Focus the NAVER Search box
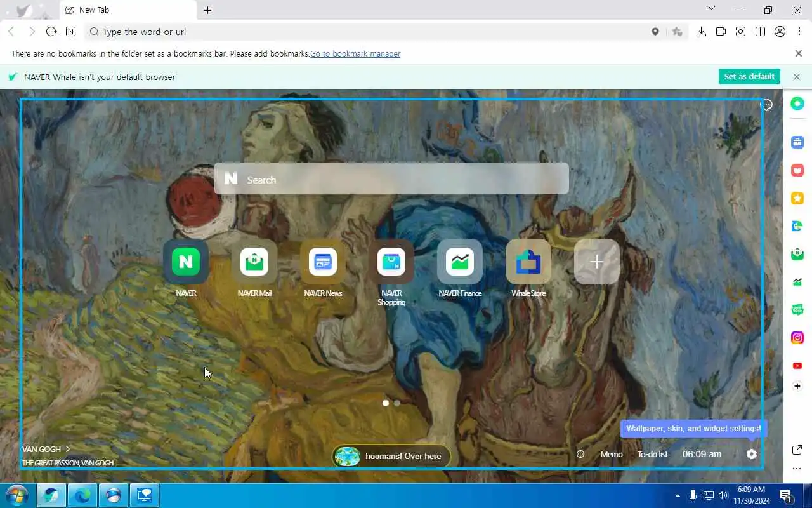The height and width of the screenshot is (508, 812). point(391,179)
